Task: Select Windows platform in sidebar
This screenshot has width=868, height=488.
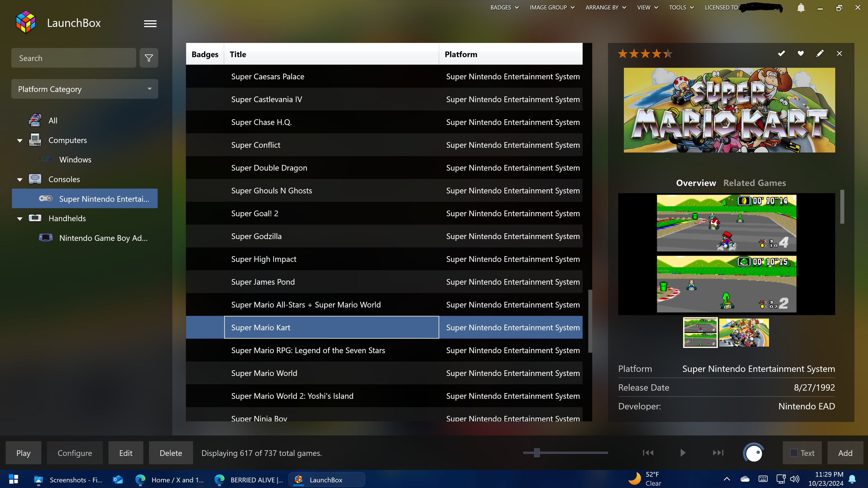Action: (75, 159)
